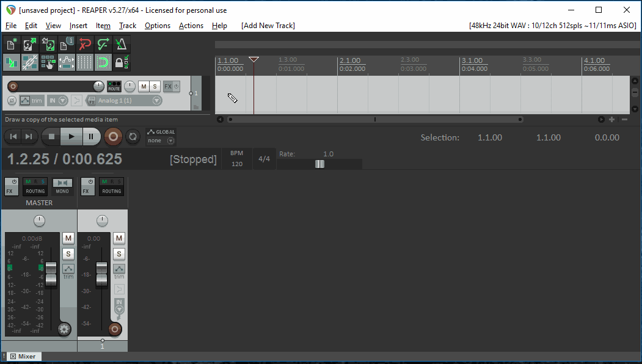Open the Track menu

pos(128,26)
